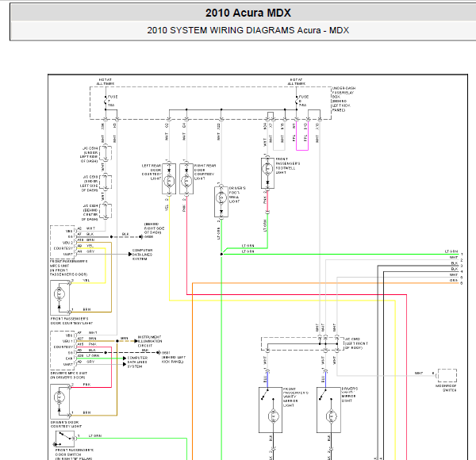The height and width of the screenshot is (460, 476).
Task: Click the COURTESY terminal on the passenger MPCS unit
Action: pos(63,248)
